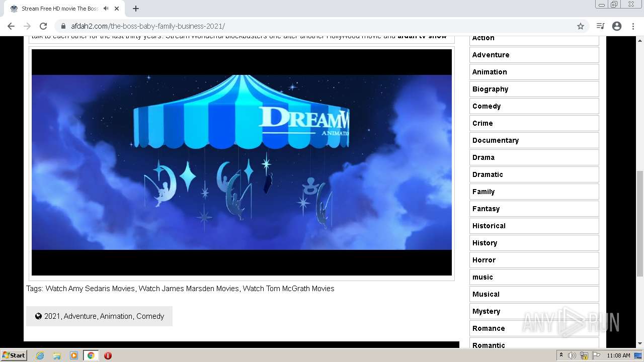This screenshot has width=644, height=362.
Task: Open the Chrome three-dot menu
Action: coord(633,26)
